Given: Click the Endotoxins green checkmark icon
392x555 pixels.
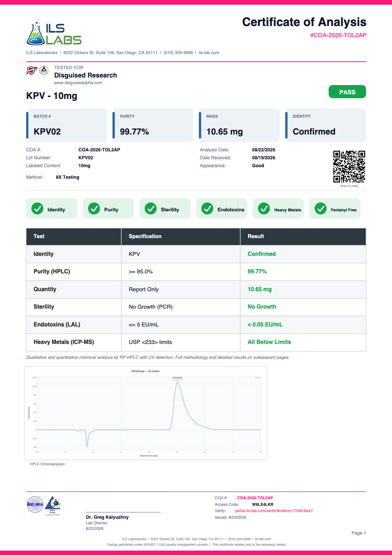Looking at the screenshot, I should [207, 208].
